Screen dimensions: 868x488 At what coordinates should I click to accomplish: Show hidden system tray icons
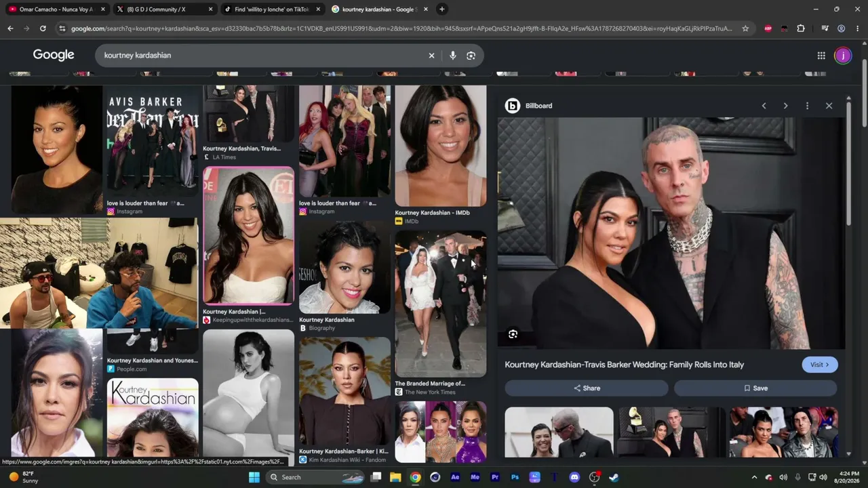(x=754, y=477)
